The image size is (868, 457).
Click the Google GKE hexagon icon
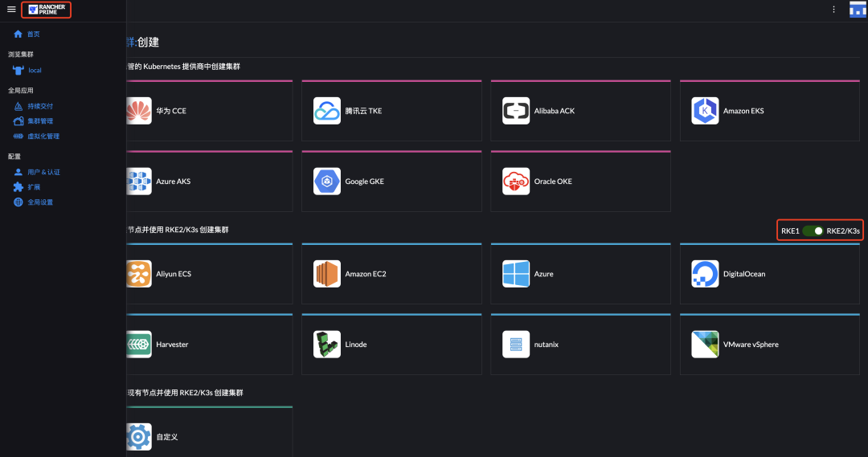tap(326, 182)
